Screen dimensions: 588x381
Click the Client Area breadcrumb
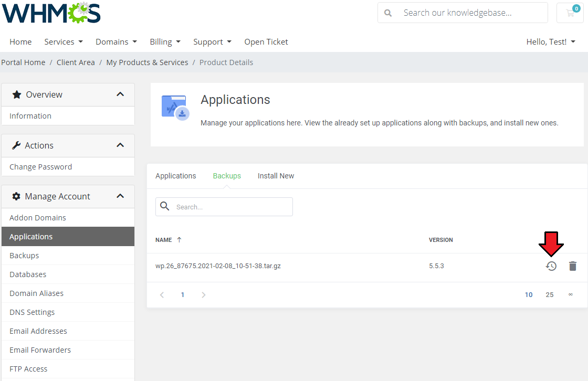(76, 62)
